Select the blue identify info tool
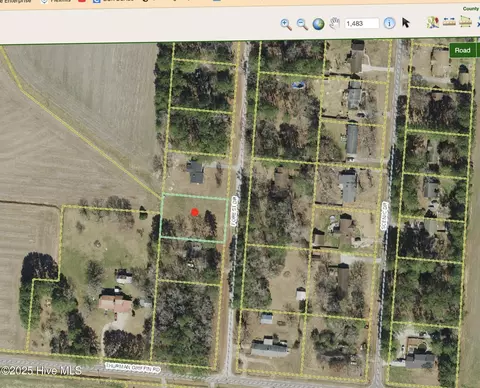Viewport: 480px width, 388px height. pyautogui.click(x=389, y=23)
